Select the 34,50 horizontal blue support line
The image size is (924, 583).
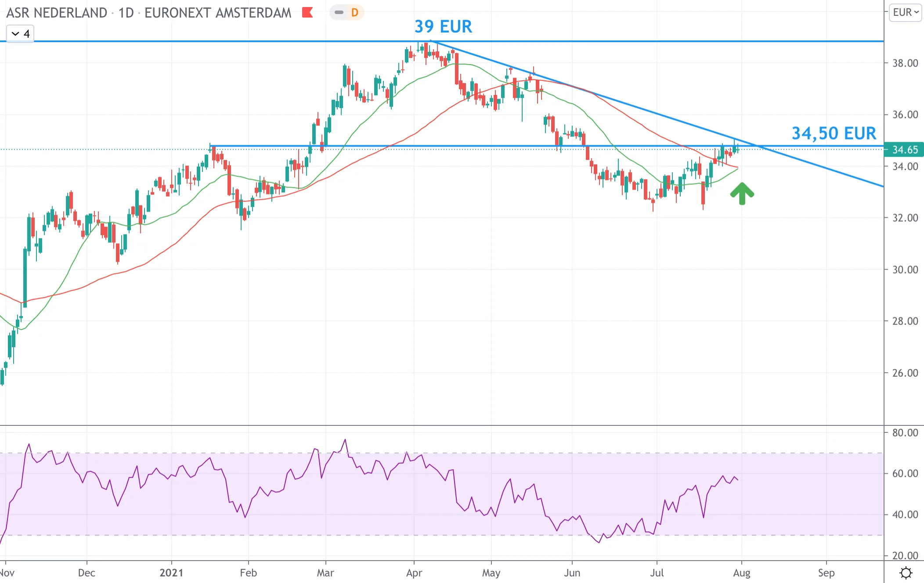(547, 146)
